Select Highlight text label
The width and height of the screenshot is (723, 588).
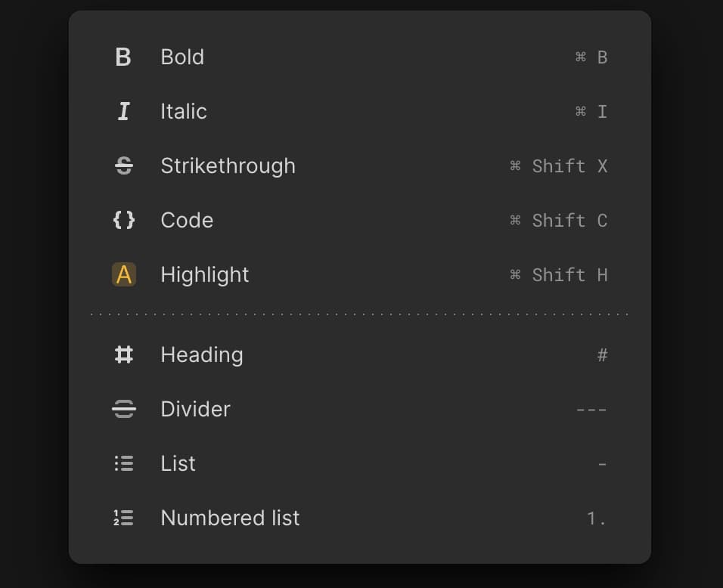click(205, 275)
